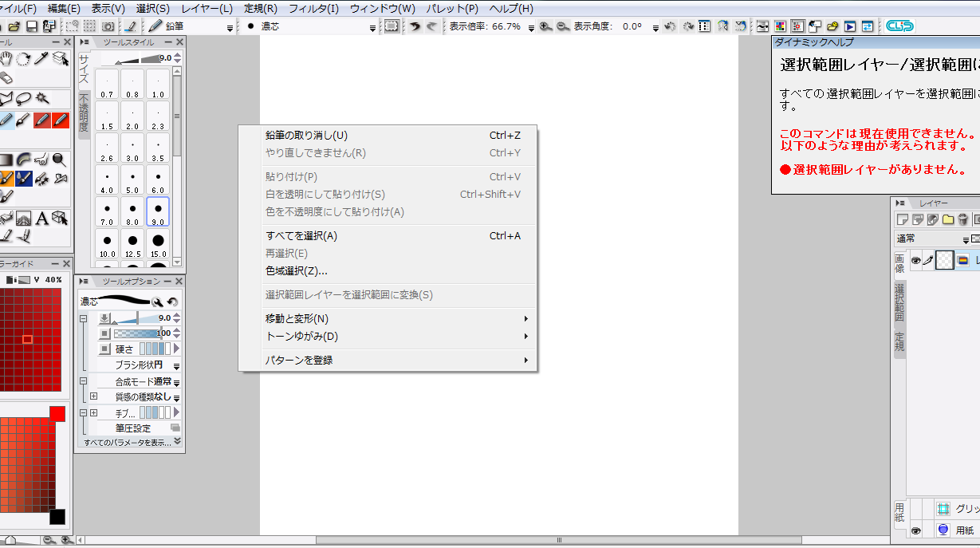Open the 編集(E) menu
Image resolution: width=980 pixels, height=548 pixels.
(64, 9)
